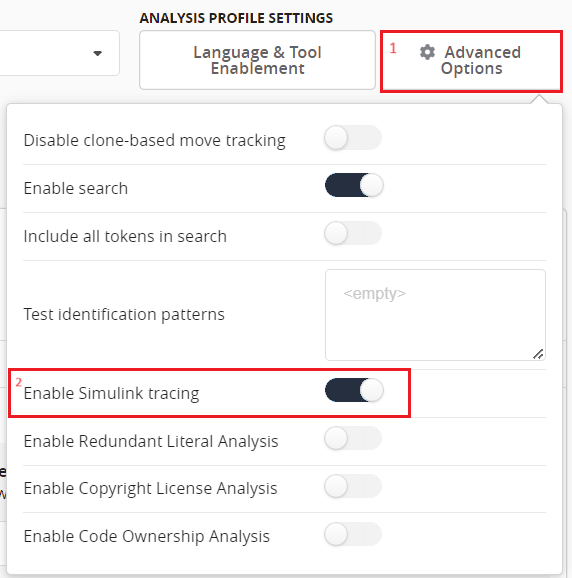The height and width of the screenshot is (578, 572).
Task: Click the 'Enable Code Ownership Analysis' label
Action: (x=147, y=536)
